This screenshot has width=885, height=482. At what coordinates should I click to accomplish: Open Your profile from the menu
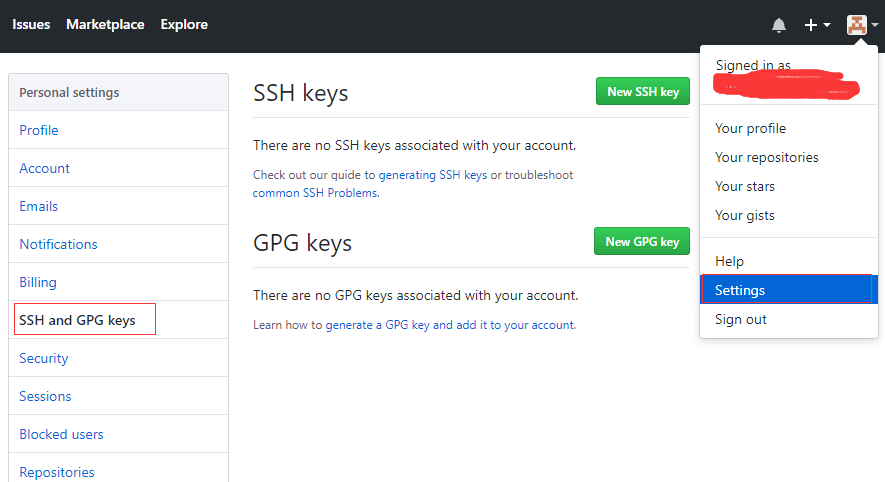[x=750, y=128]
